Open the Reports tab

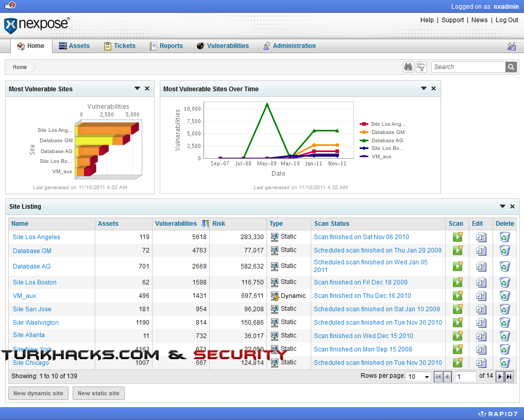coord(166,46)
